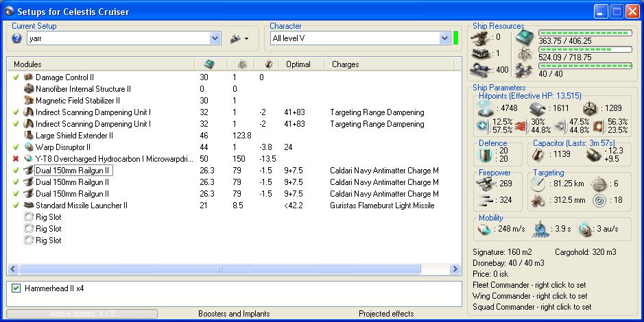Click the Damage Control II module icon
644x322 pixels.
29,77
